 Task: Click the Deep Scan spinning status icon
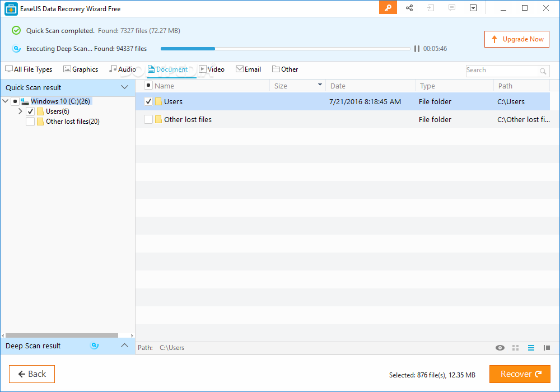(94, 346)
